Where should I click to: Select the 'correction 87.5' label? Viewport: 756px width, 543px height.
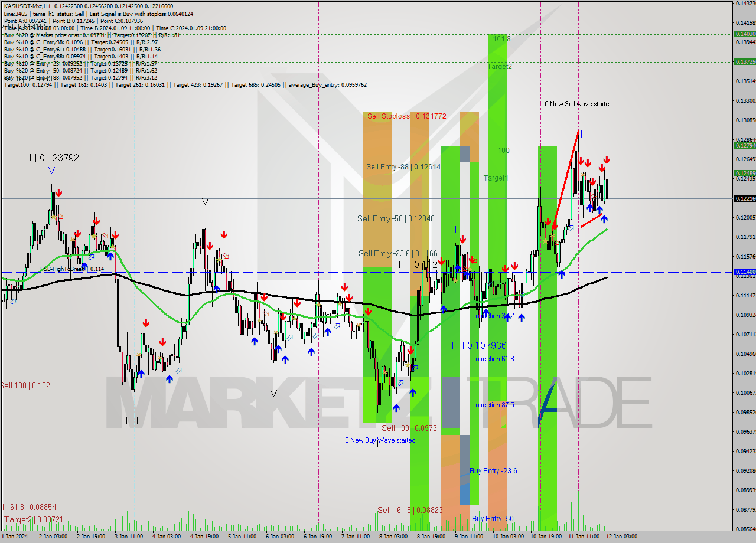pos(493,405)
